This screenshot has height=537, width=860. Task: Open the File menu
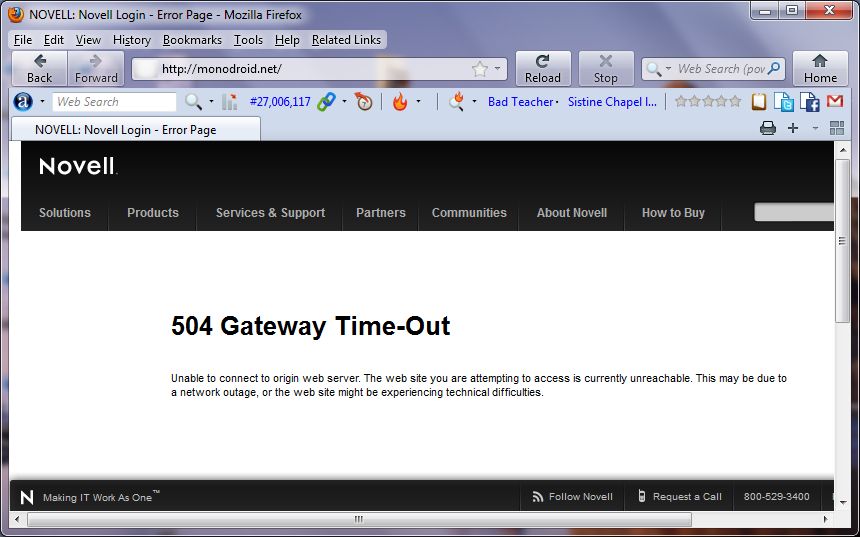point(22,40)
